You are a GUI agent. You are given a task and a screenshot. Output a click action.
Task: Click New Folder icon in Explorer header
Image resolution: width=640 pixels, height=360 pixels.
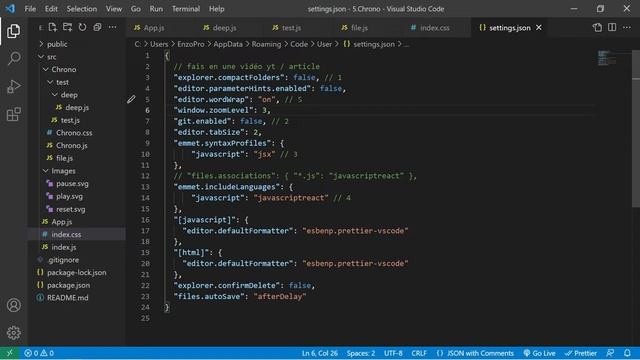coord(67,27)
